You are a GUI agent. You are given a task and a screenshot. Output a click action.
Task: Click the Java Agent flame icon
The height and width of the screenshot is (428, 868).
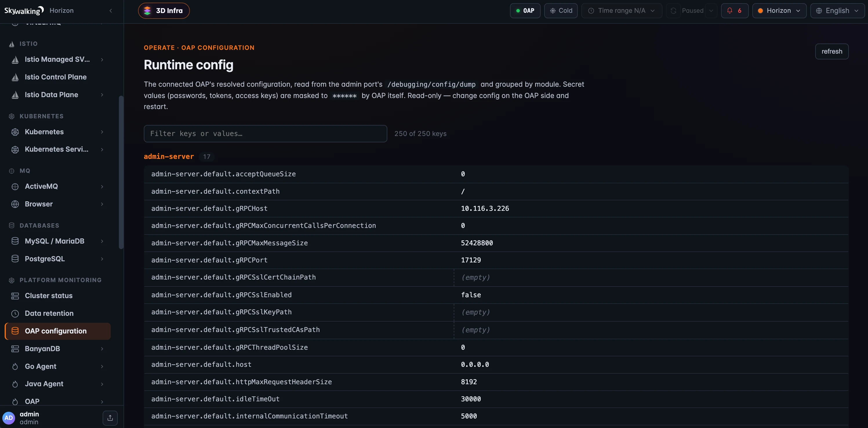pyautogui.click(x=15, y=384)
